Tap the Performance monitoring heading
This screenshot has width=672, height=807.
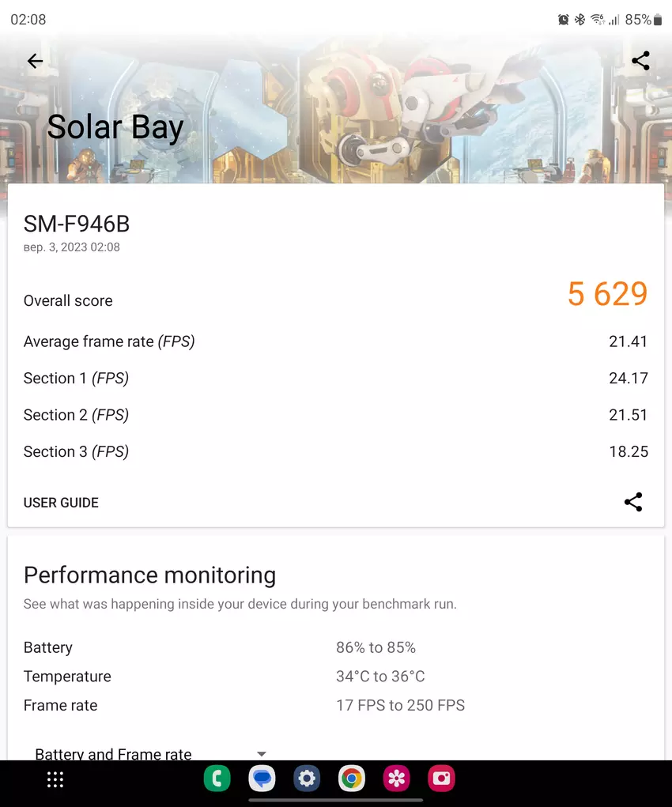coord(149,575)
